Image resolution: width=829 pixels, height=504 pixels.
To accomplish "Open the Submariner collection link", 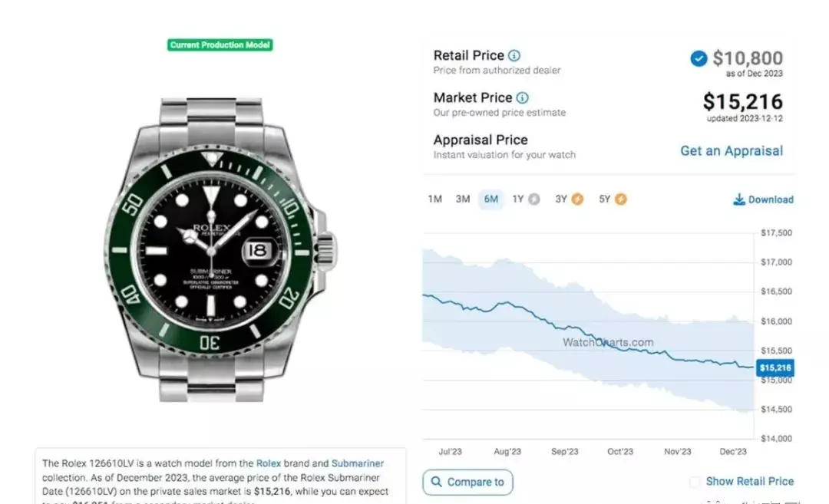I will point(358,463).
